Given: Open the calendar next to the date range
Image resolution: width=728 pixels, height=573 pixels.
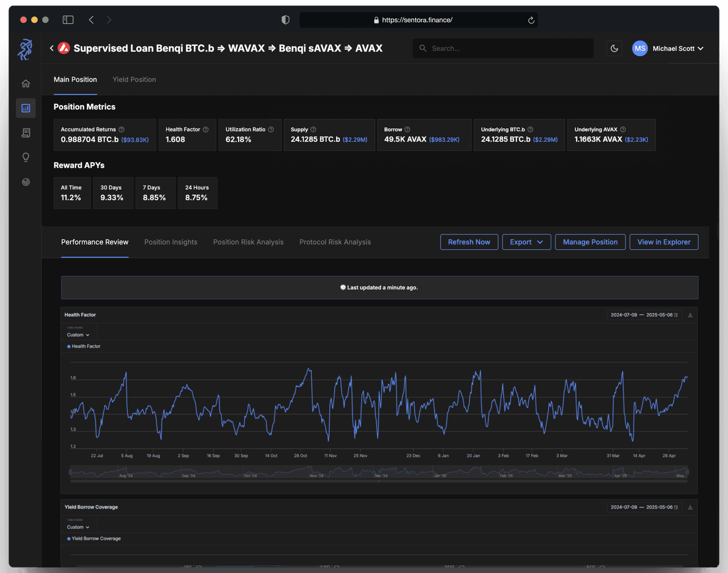Looking at the screenshot, I should coord(676,315).
